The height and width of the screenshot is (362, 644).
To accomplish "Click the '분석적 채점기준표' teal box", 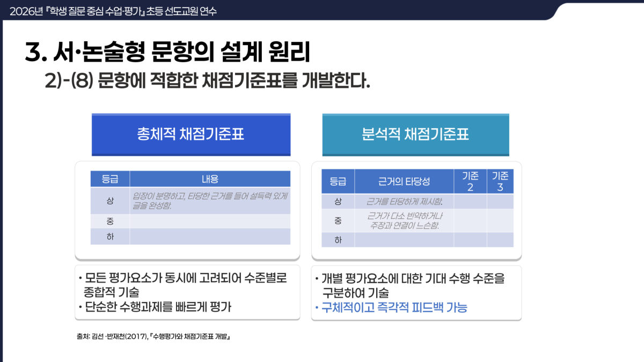I will point(415,134).
